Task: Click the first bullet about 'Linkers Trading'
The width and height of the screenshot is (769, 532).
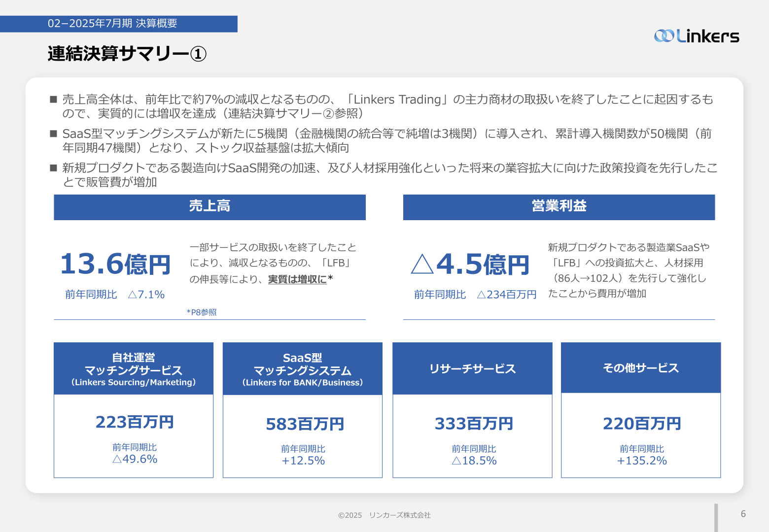Action: coord(383,106)
